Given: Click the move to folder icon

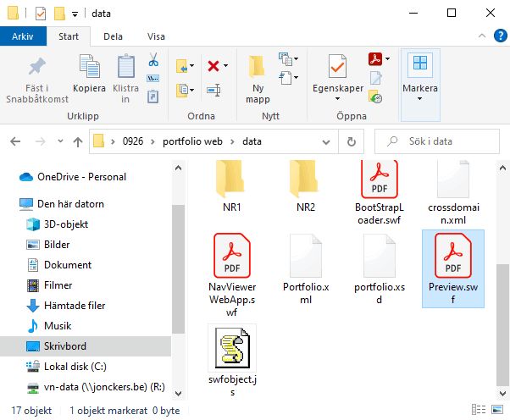Looking at the screenshot, I should pyautogui.click(x=182, y=66).
